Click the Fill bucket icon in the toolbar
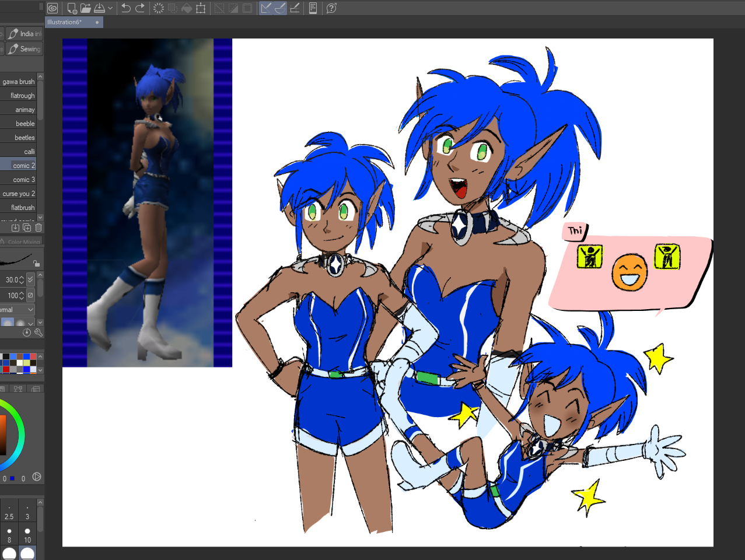 tap(187, 8)
